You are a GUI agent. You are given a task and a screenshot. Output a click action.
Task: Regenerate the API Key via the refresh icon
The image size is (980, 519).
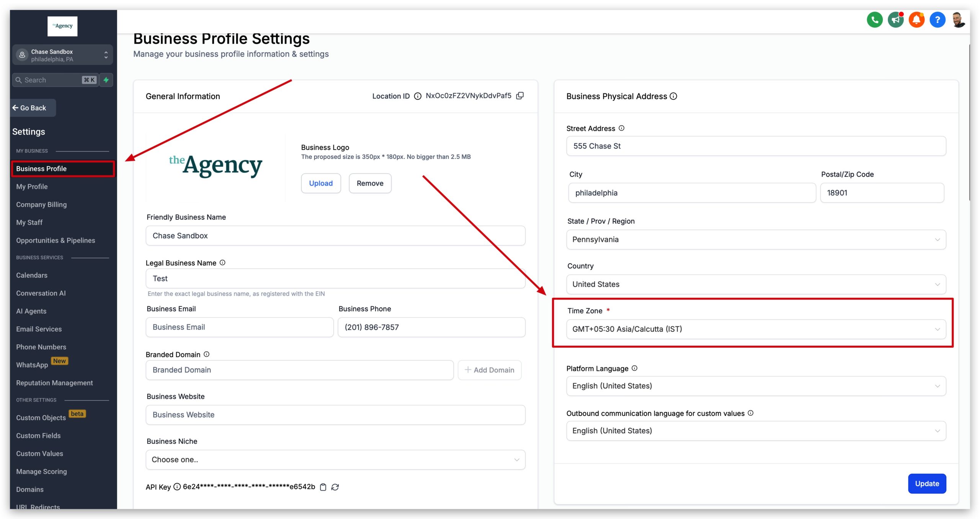tap(335, 487)
